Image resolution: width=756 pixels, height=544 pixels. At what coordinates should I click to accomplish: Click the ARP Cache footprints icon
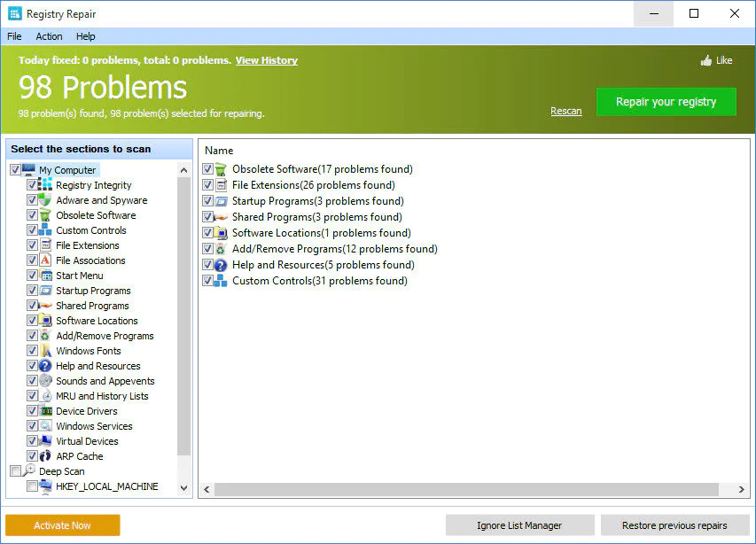(45, 455)
